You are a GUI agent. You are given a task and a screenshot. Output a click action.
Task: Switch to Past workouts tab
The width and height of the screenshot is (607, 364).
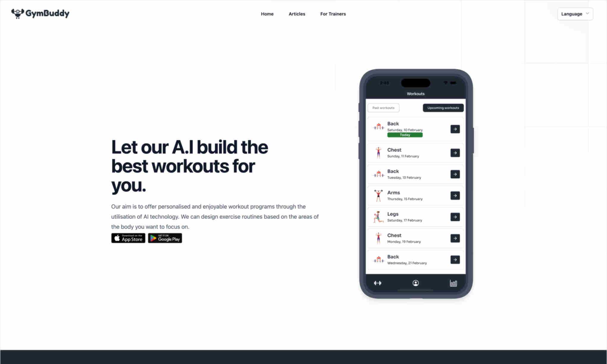[383, 107]
